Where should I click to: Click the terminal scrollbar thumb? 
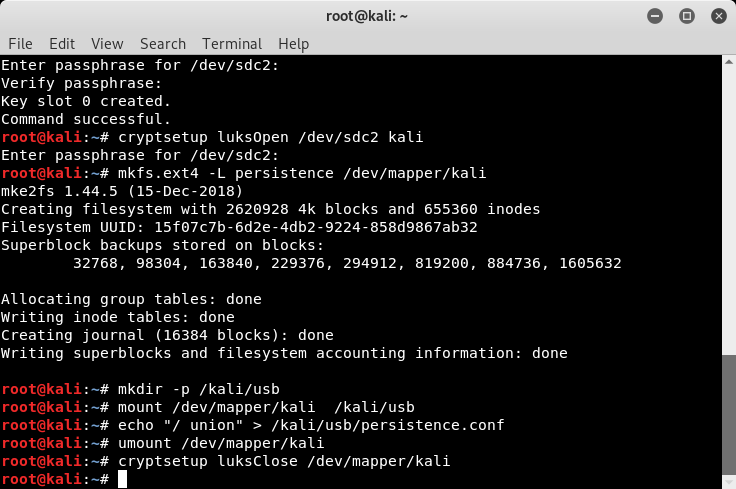(x=730, y=420)
